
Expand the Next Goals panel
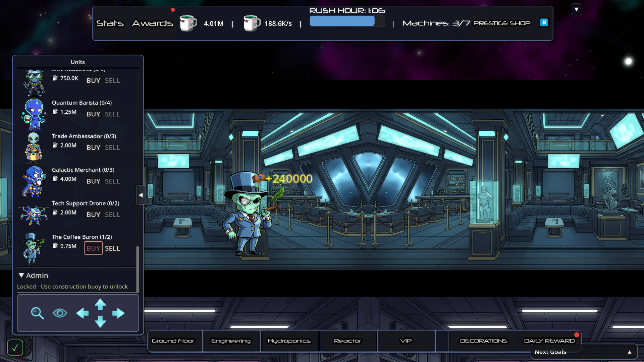click(629, 352)
